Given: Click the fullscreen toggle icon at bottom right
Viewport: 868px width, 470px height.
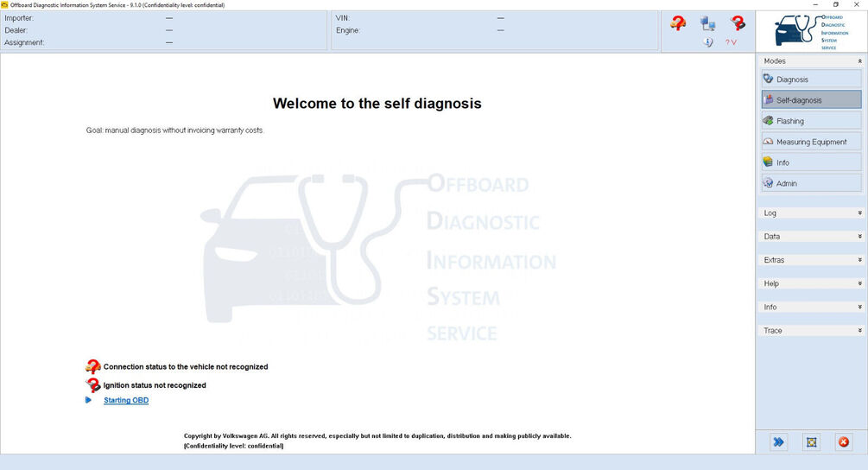Looking at the screenshot, I should tap(812, 441).
